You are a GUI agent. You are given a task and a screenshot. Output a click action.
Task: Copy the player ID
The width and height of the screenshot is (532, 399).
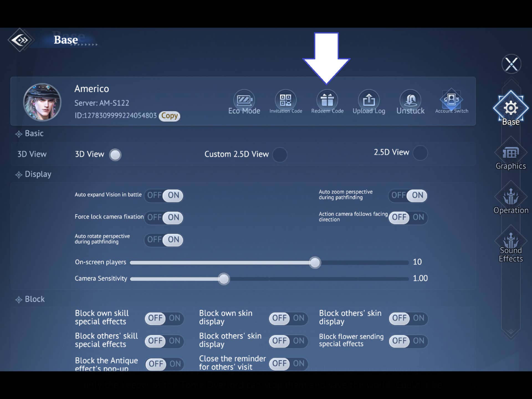tap(169, 116)
